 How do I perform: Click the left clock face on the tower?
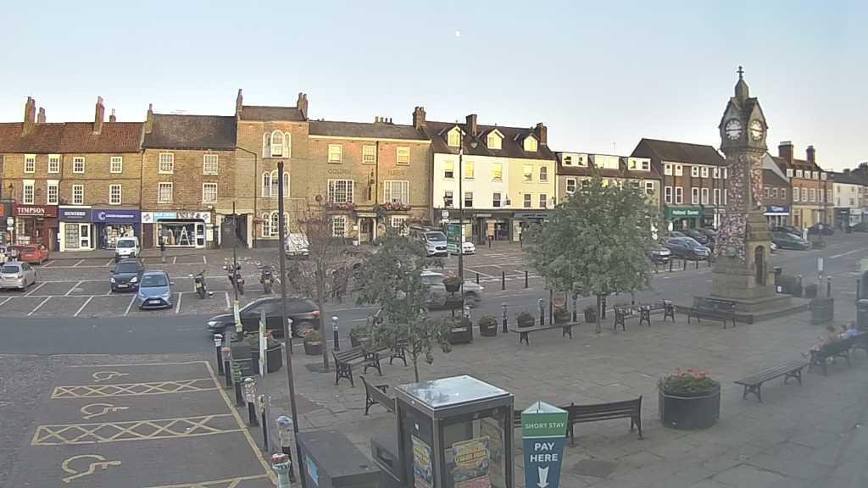(733, 130)
